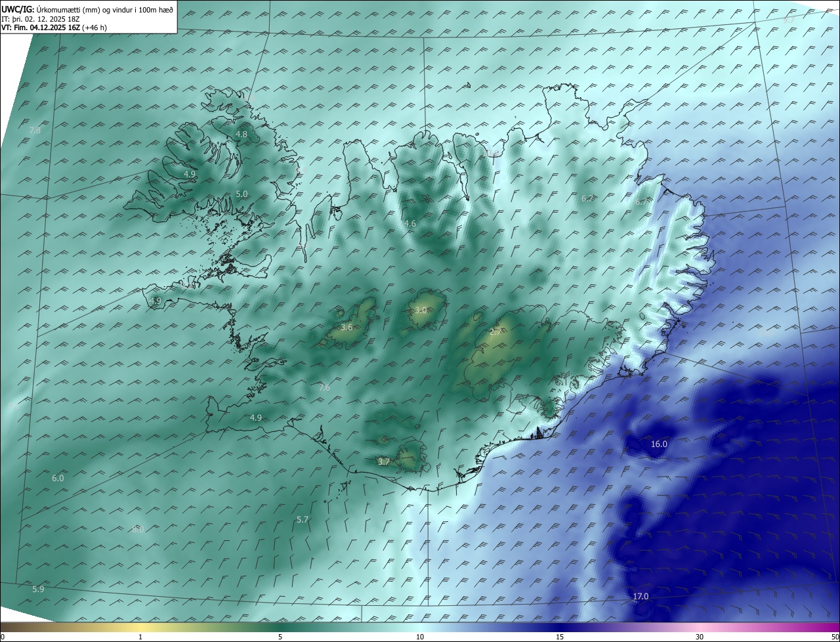Click the 4.8 value label on the map
Image resolution: width=840 pixels, height=642 pixels.
click(x=241, y=135)
